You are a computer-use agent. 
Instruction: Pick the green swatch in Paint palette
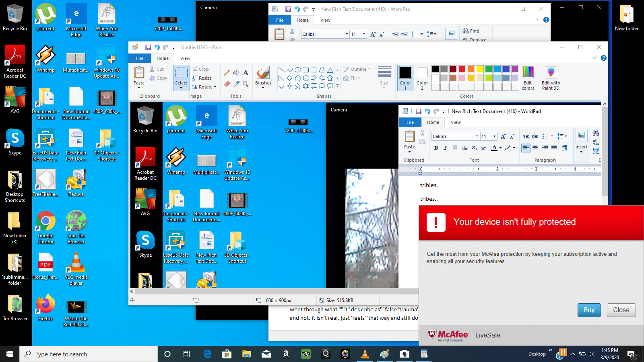(x=489, y=69)
